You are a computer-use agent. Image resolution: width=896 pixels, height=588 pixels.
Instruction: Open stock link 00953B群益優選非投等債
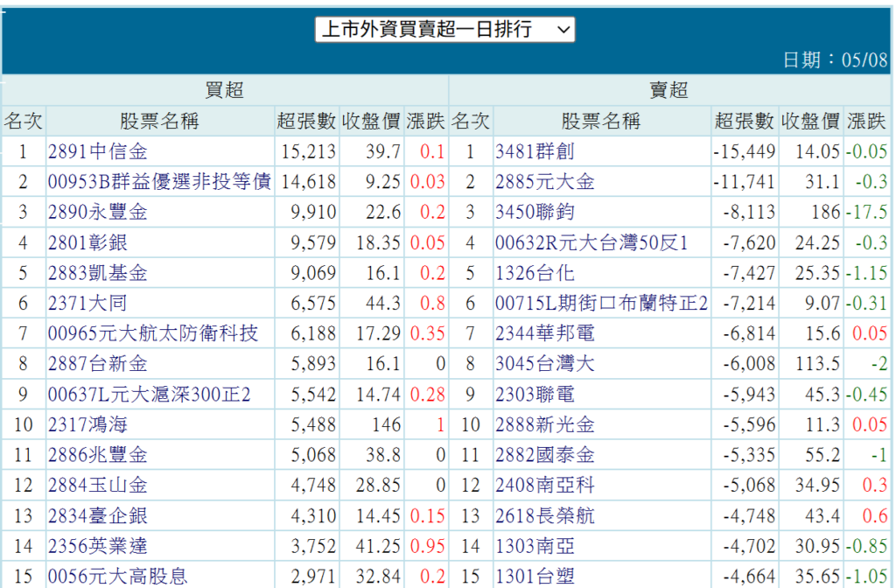tap(159, 182)
